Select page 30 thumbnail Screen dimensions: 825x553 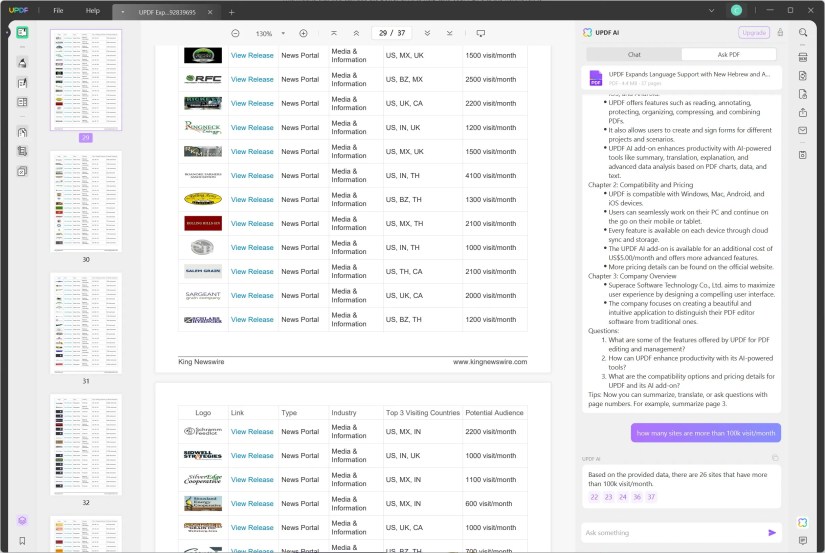pos(86,202)
